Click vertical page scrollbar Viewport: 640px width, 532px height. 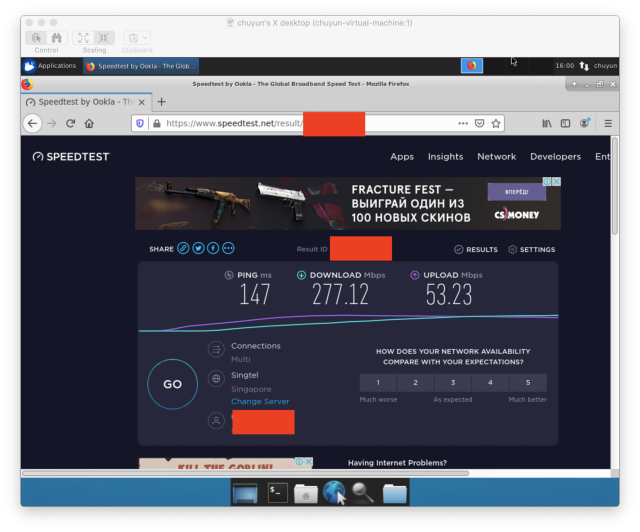615,186
